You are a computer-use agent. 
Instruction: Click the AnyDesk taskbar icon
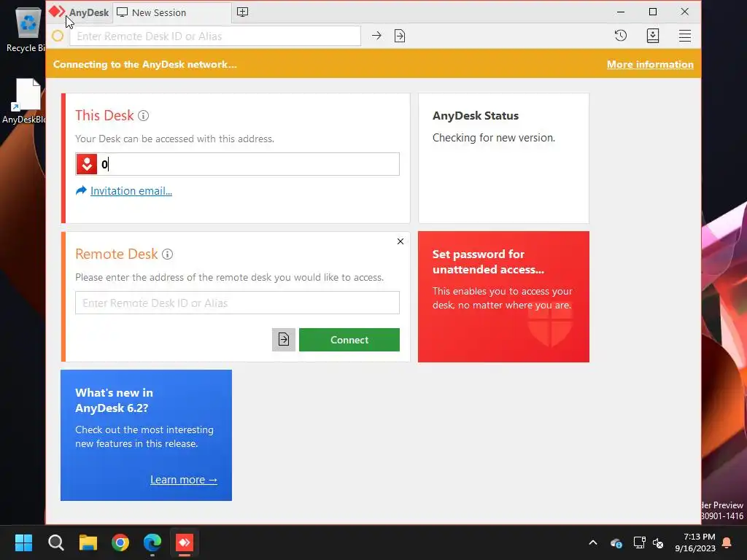coord(185,542)
